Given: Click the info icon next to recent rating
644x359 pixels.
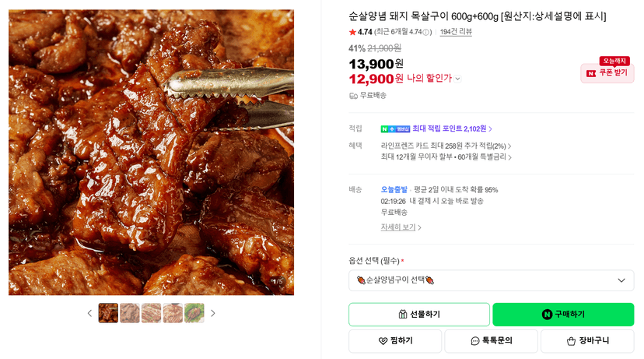Looking at the screenshot, I should pos(426,32).
